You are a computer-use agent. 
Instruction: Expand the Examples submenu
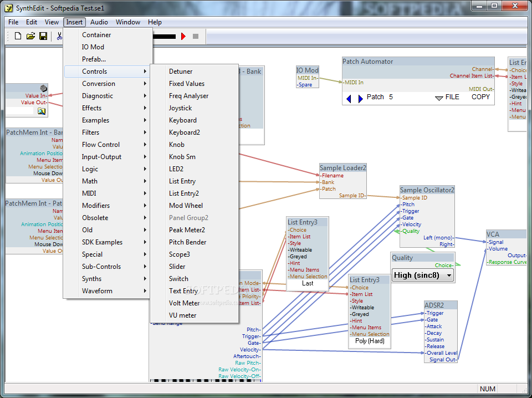(x=107, y=120)
